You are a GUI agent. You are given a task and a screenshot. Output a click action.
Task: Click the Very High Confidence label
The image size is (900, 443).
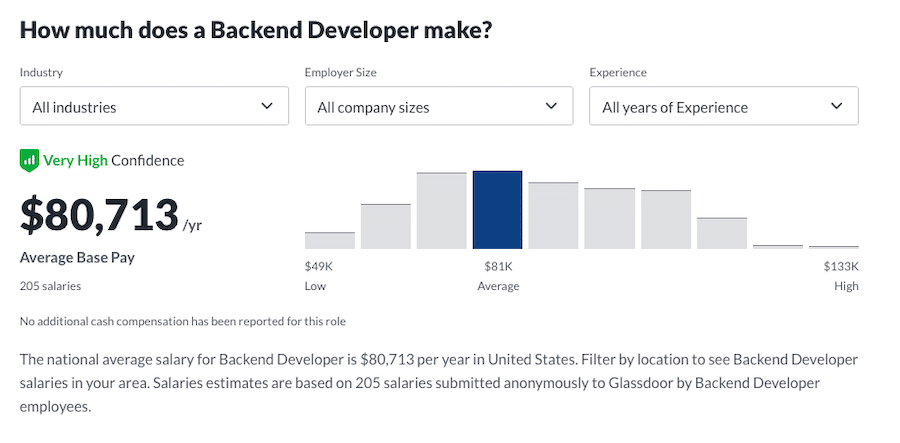[113, 160]
